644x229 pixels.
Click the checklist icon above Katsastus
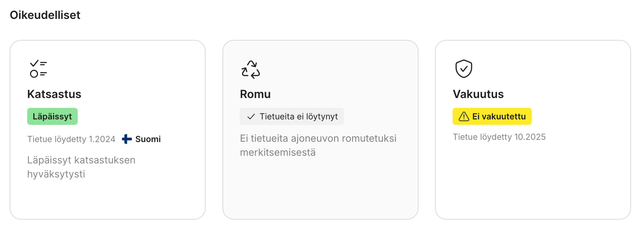coord(38,68)
